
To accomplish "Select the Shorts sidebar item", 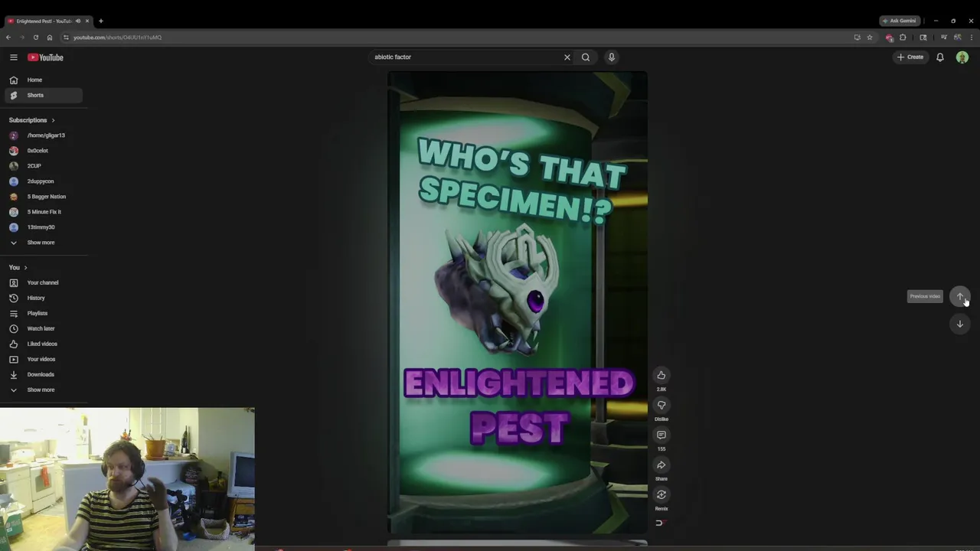I will coord(44,95).
